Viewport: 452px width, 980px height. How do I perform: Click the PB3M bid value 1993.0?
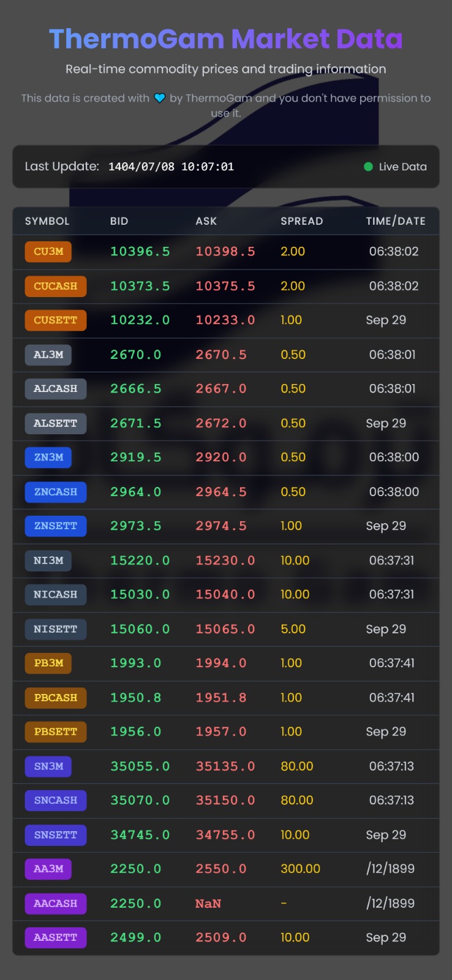coord(136,663)
